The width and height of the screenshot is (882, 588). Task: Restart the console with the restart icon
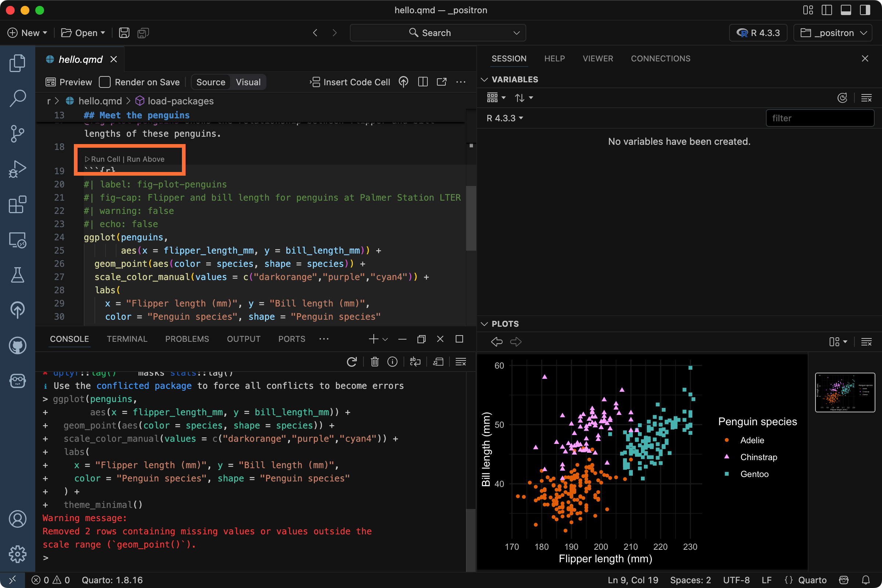click(x=351, y=362)
